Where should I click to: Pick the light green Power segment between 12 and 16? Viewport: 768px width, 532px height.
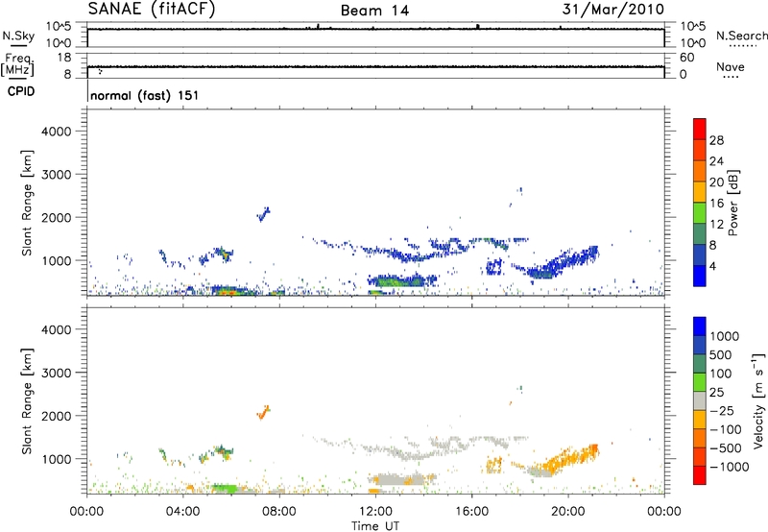click(700, 212)
